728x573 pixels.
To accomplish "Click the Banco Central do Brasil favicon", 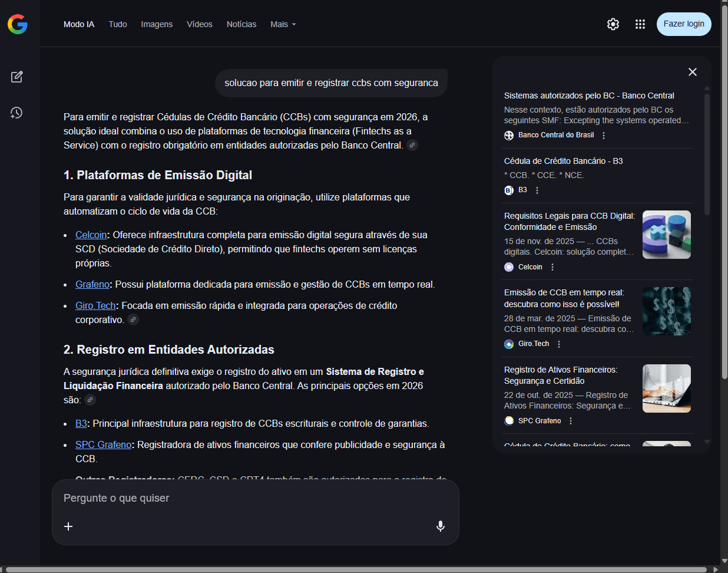I will click(509, 136).
